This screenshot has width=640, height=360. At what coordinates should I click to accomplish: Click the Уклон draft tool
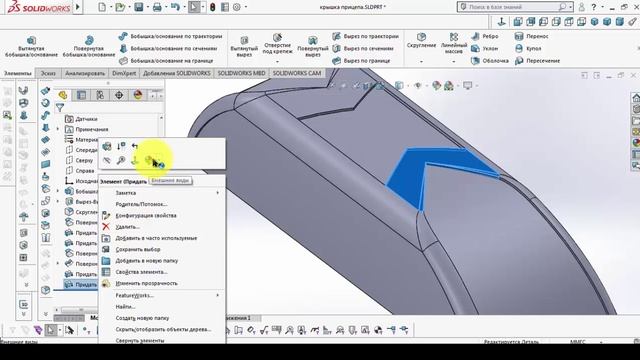tap(484, 49)
